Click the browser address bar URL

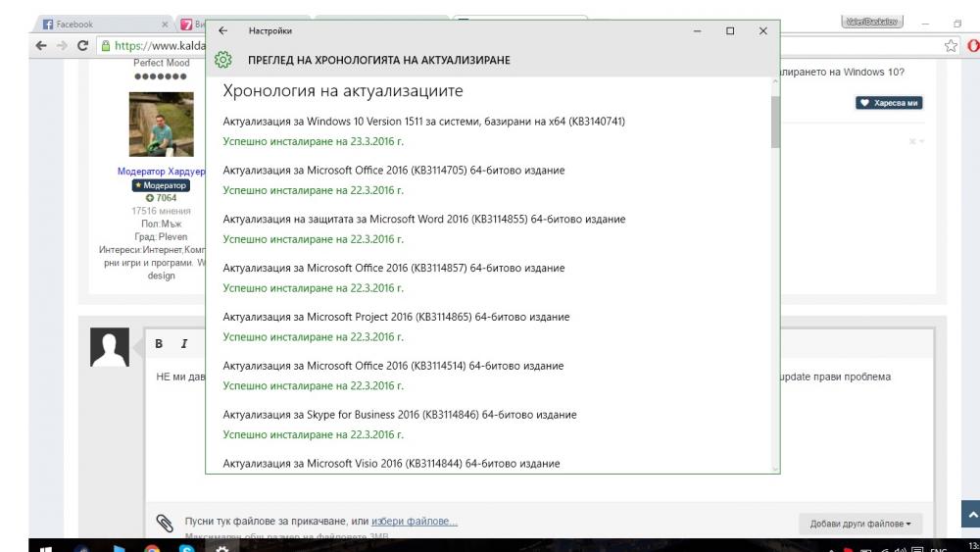point(160,46)
